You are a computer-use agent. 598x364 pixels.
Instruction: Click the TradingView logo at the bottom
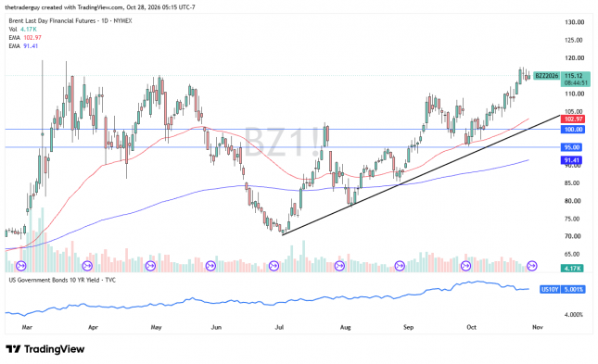tap(45, 349)
